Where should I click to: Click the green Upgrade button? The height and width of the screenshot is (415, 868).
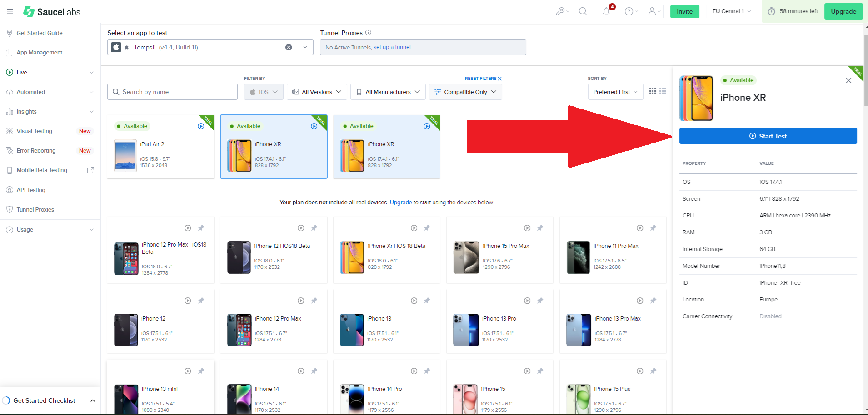tap(843, 11)
